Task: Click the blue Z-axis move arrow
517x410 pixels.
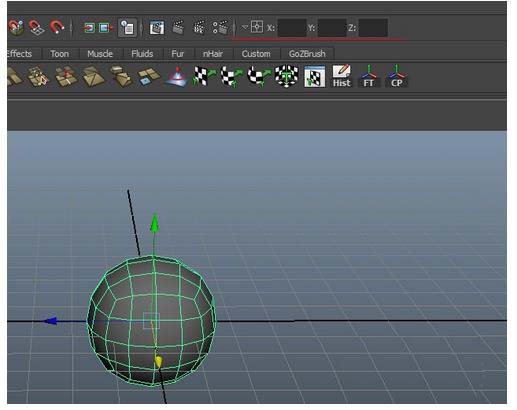Action: click(51, 321)
